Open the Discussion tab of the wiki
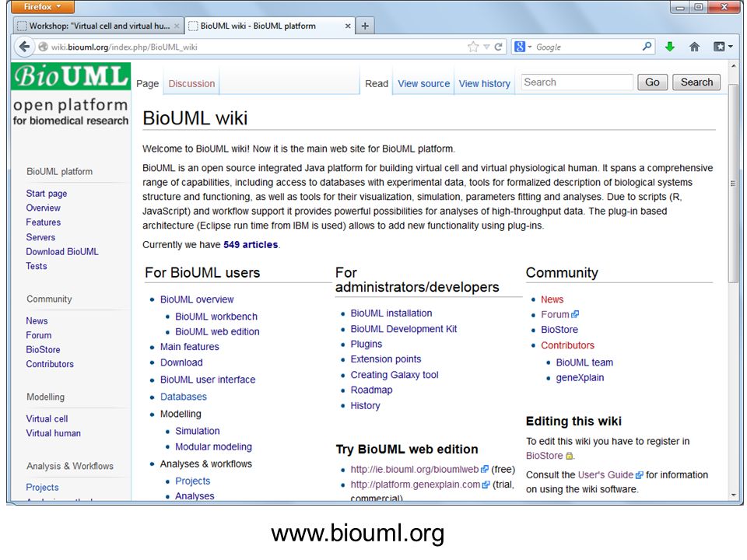 coord(191,84)
